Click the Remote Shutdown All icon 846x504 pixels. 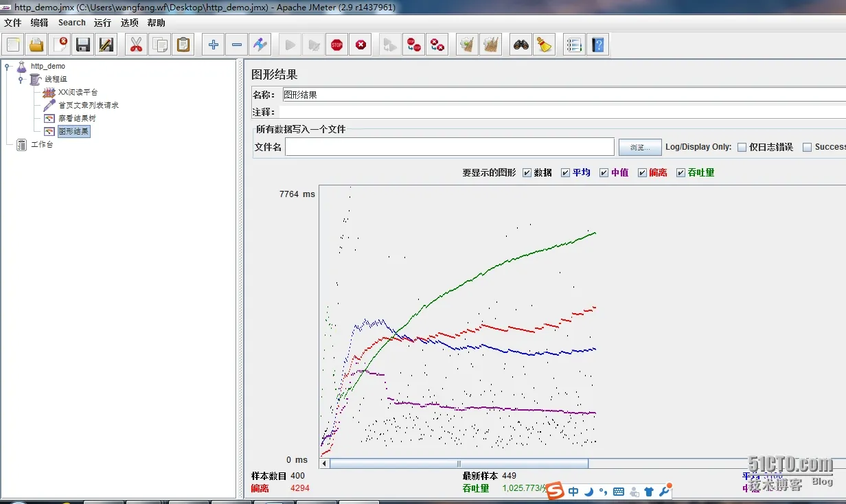437,45
